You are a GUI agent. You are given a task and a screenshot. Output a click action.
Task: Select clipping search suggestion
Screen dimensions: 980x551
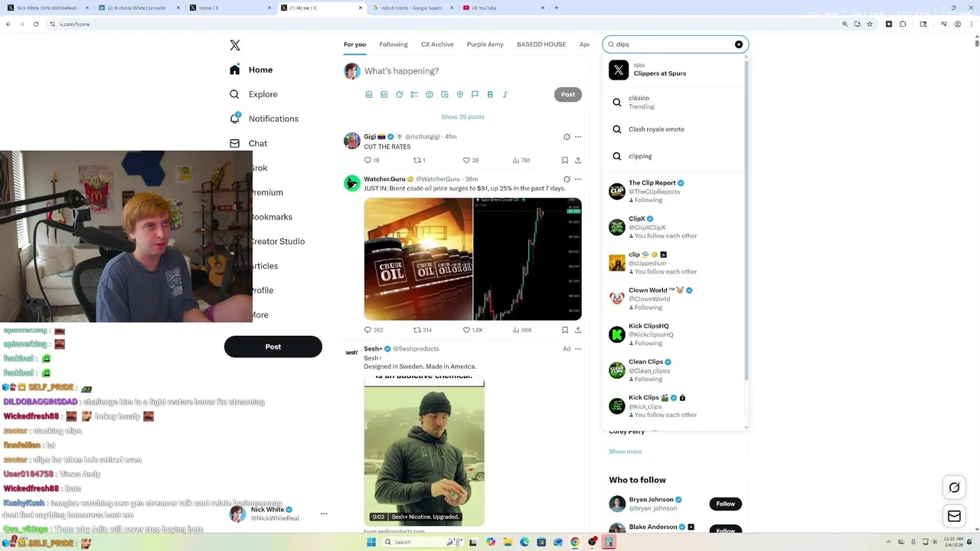pyautogui.click(x=673, y=156)
